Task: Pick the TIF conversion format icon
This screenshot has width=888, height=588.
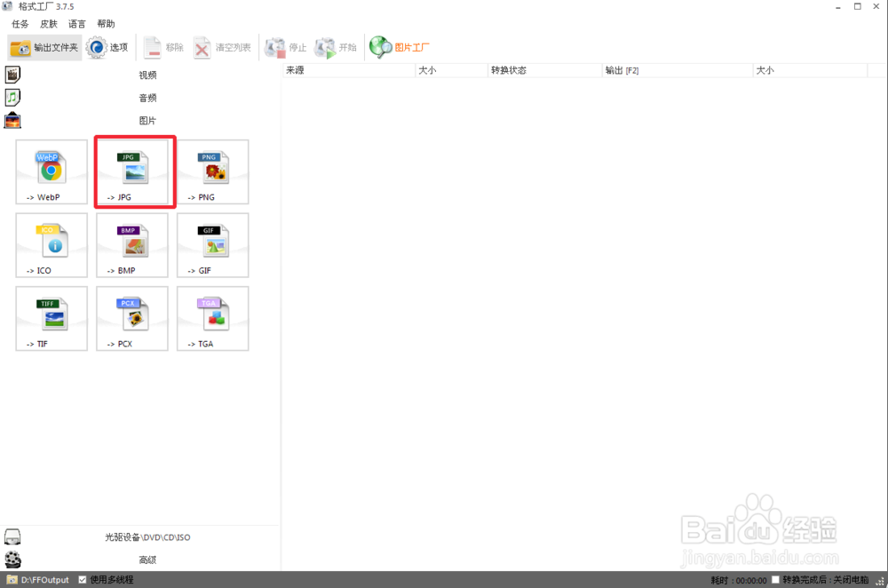Action: [52, 318]
